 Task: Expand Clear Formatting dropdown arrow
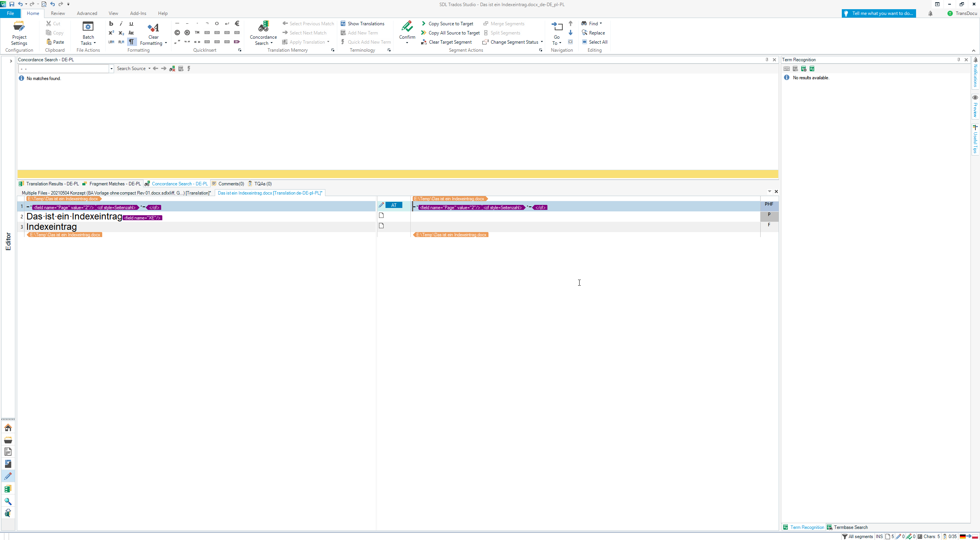point(166,43)
